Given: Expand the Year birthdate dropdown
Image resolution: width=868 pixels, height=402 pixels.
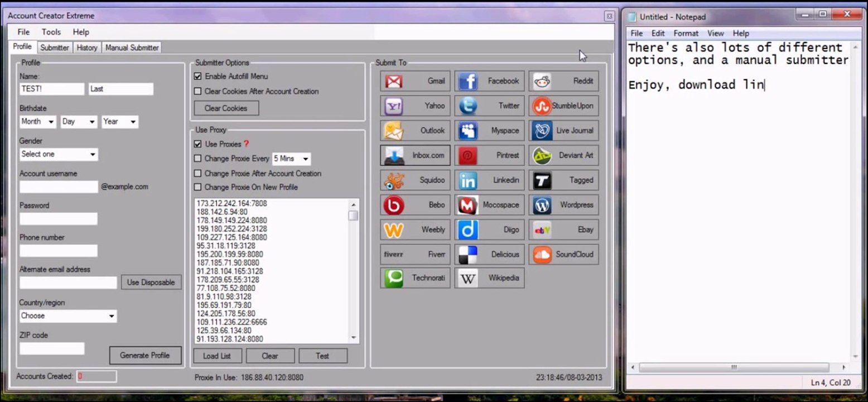Looking at the screenshot, I should pyautogui.click(x=119, y=122).
